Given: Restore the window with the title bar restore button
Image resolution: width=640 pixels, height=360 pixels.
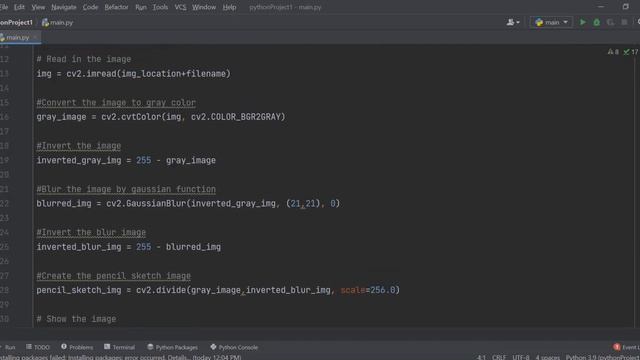Looking at the screenshot, I should pos(626,7).
